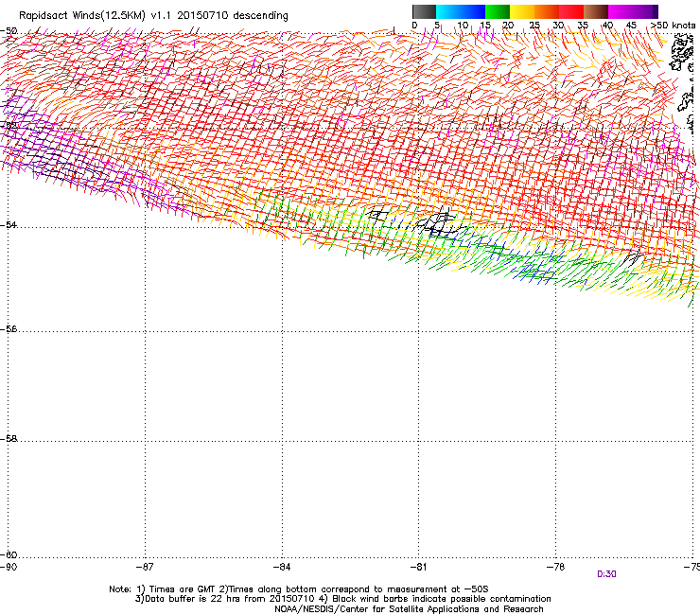Screen dimensions: 700x615
Task: Click the note 'Data buffer is 22 hrs'
Action: tap(191, 599)
